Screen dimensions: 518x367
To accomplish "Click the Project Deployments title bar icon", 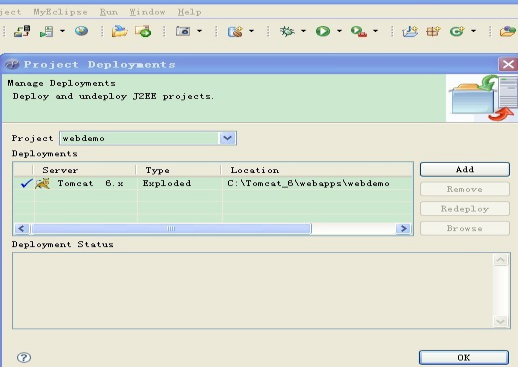I will point(12,64).
